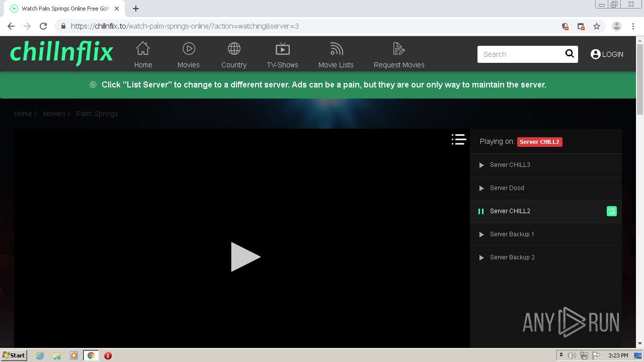The image size is (644, 362).
Task: Bookmark this page with the star icon
Action: coord(597,26)
